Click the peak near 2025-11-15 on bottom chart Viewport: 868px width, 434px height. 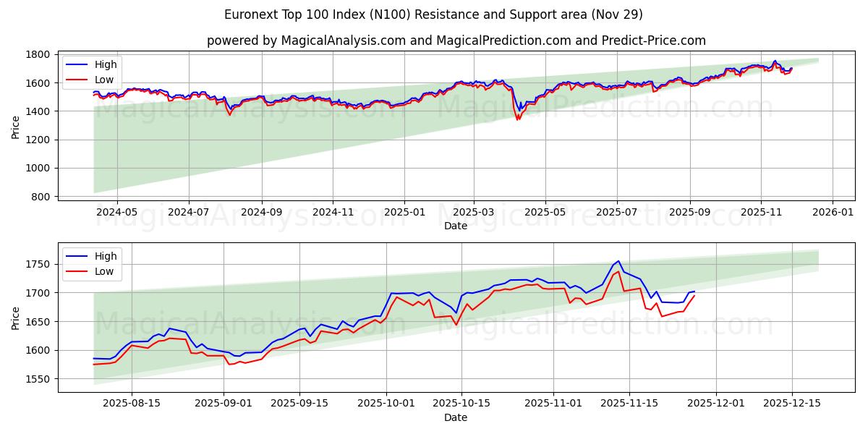point(617,260)
